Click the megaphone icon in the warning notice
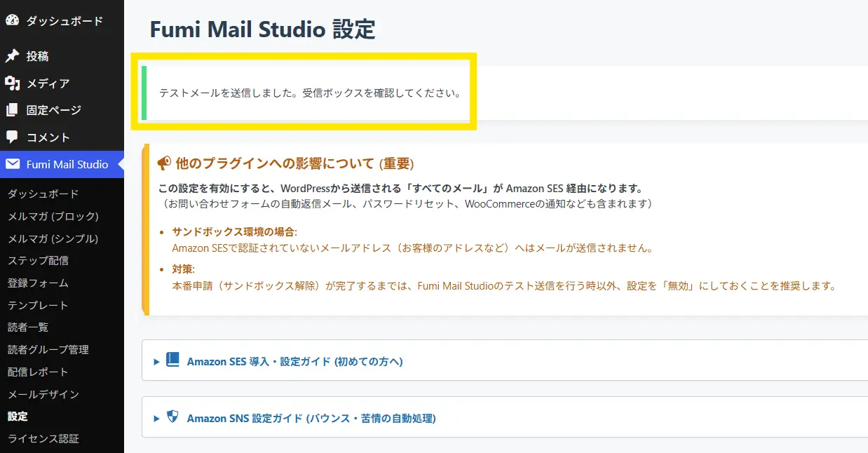Screen dimensions: 868x453 pos(164,163)
